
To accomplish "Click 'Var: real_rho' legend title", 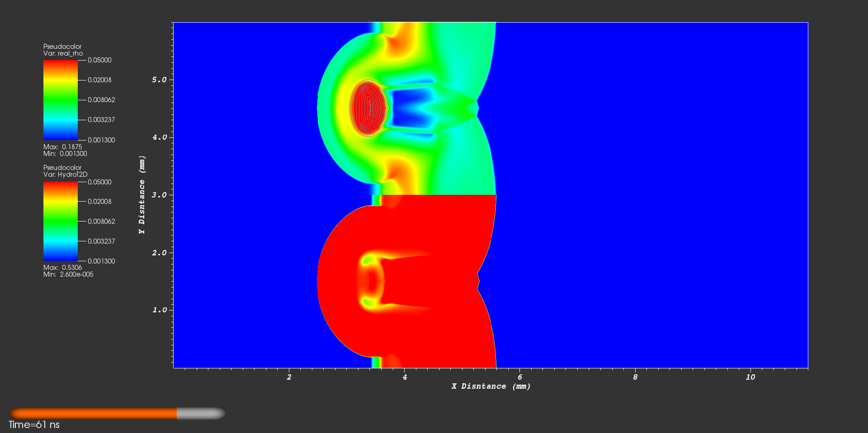I will click(63, 53).
